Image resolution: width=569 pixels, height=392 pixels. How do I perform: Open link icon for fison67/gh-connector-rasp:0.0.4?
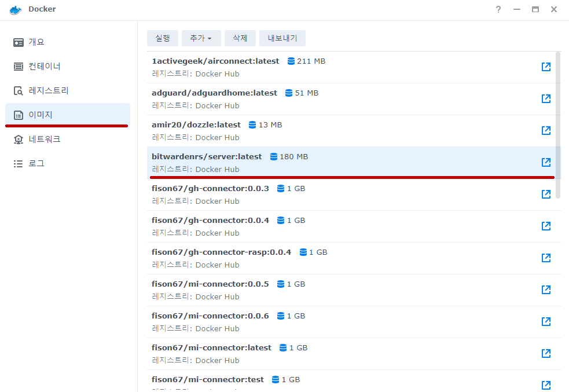pos(546,258)
